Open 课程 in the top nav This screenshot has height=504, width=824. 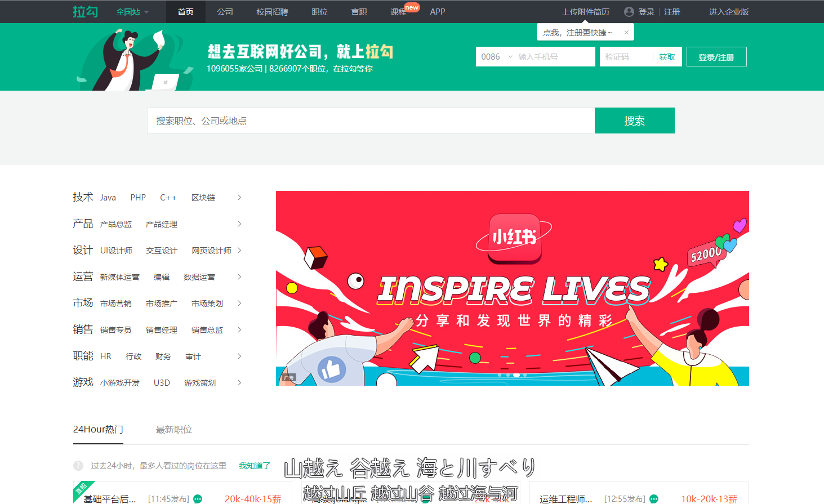(398, 12)
